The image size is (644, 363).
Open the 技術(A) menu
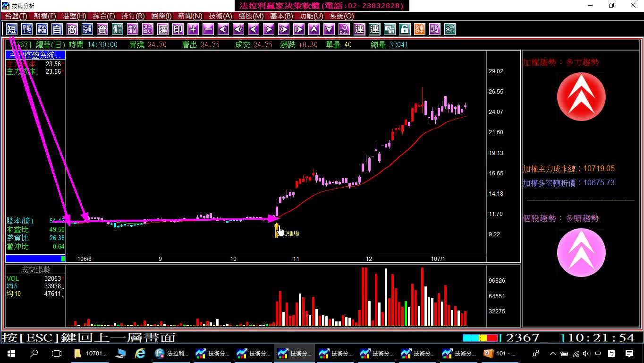(x=220, y=16)
